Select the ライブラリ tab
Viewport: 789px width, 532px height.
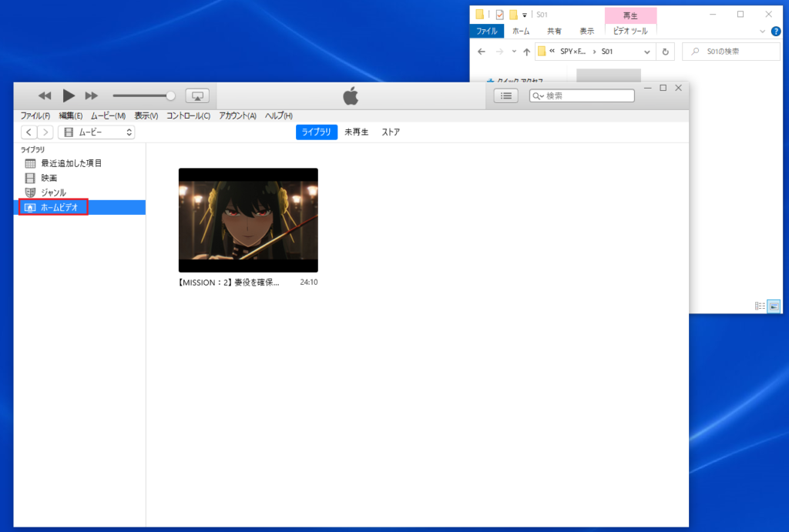click(x=317, y=132)
